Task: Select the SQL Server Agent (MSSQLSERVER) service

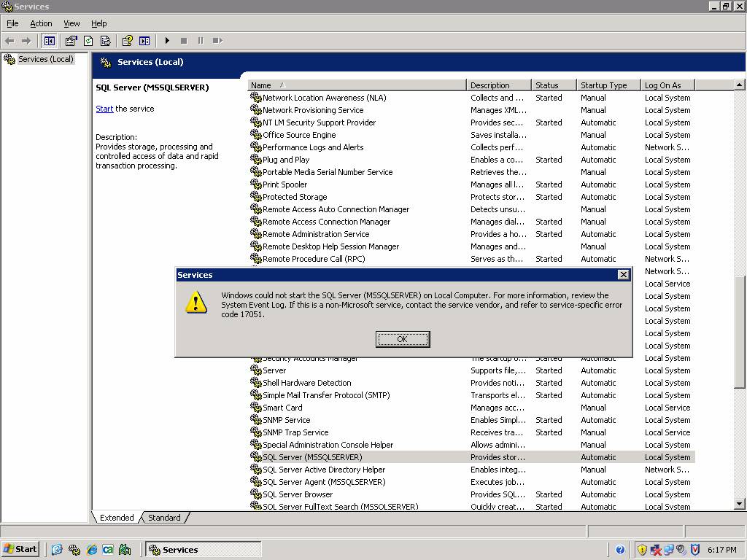Action: [x=471, y=482]
